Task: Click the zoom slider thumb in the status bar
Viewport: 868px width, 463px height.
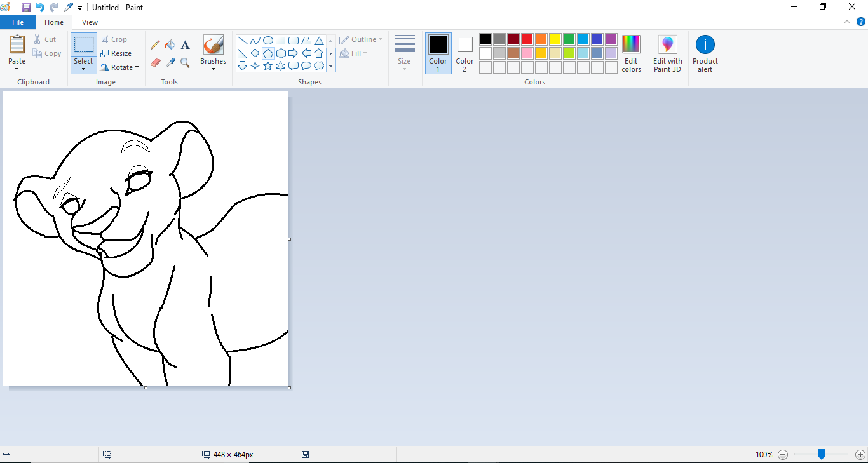Action: (822, 454)
